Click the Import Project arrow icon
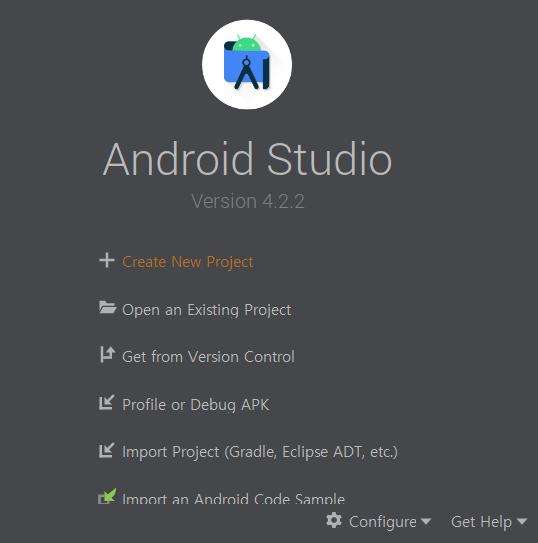Viewport: 538px width, 543px height. 107,450
